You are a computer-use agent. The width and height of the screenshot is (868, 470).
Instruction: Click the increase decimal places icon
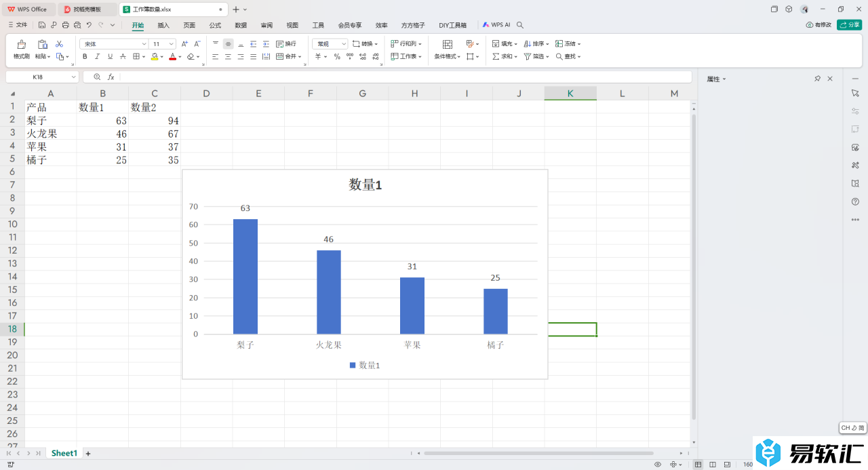coord(362,57)
